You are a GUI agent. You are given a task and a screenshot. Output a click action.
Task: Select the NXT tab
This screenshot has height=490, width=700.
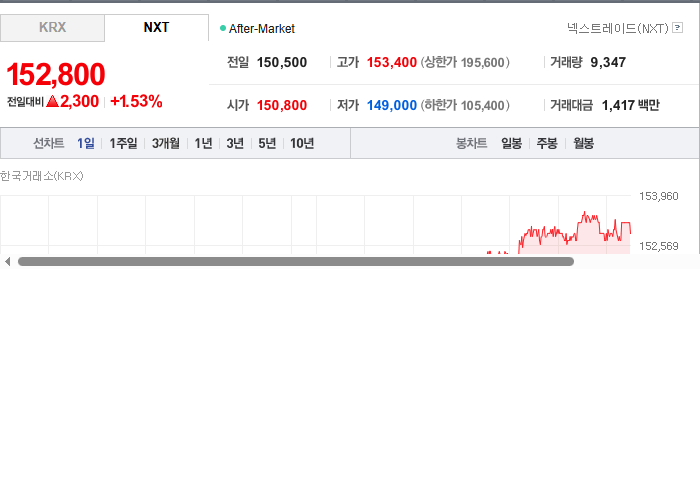[156, 28]
